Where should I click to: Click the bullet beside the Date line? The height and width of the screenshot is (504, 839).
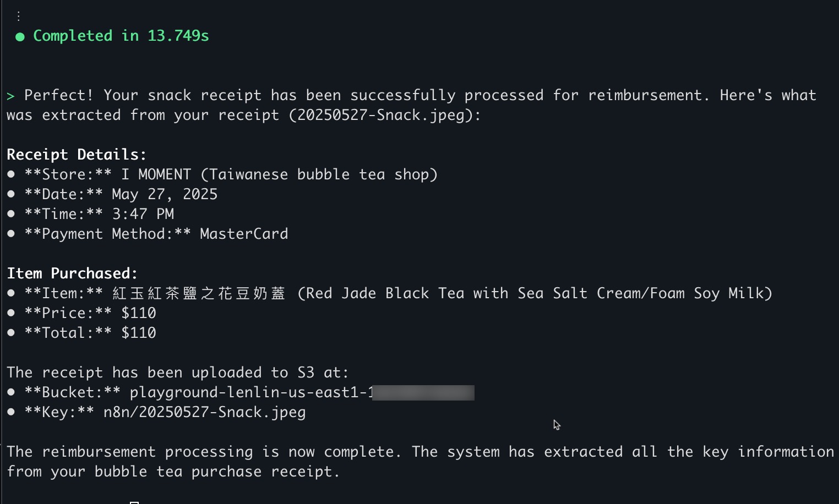click(11, 194)
